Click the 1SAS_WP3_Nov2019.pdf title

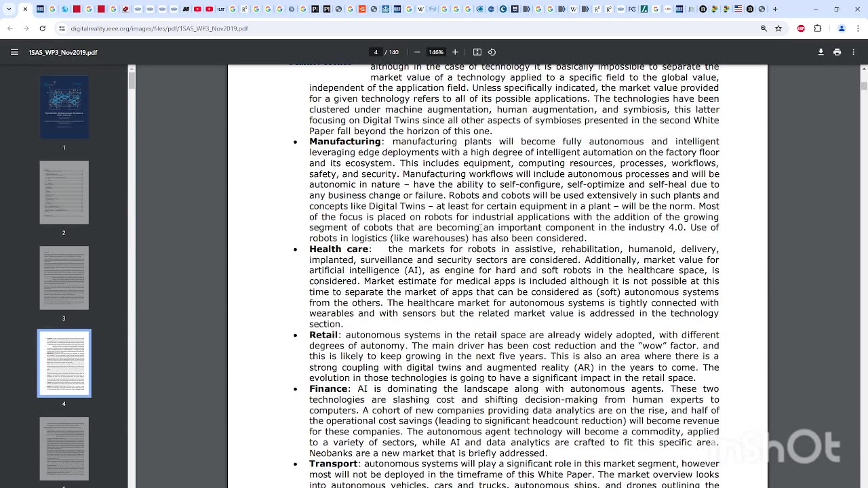pyautogui.click(x=63, y=52)
